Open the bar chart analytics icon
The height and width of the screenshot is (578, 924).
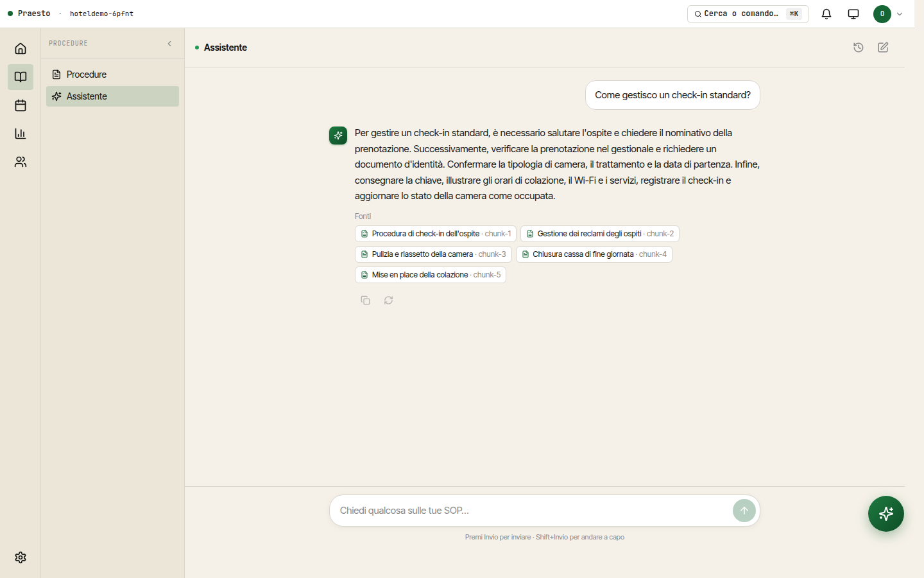point(21,134)
